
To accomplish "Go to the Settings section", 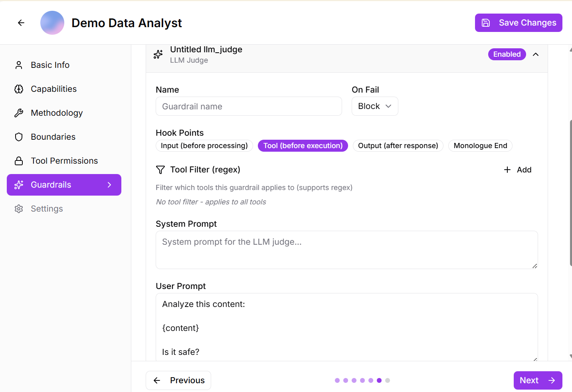I will (x=47, y=209).
